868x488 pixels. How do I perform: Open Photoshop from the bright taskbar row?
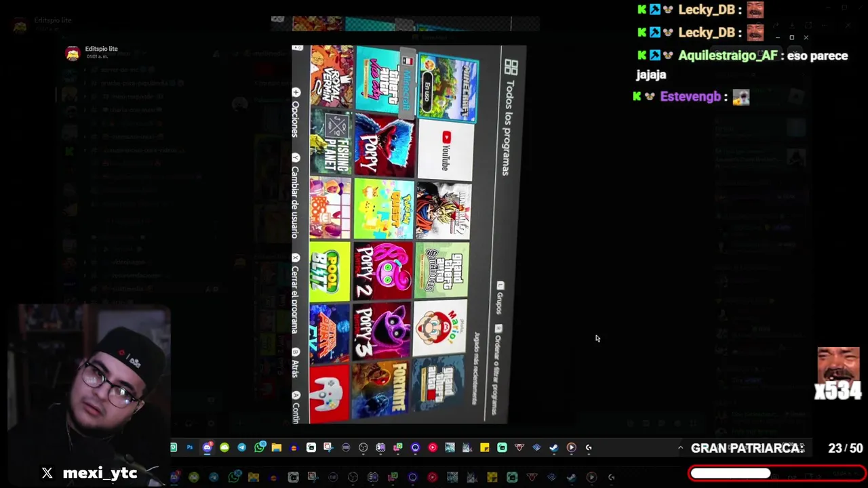(x=190, y=447)
